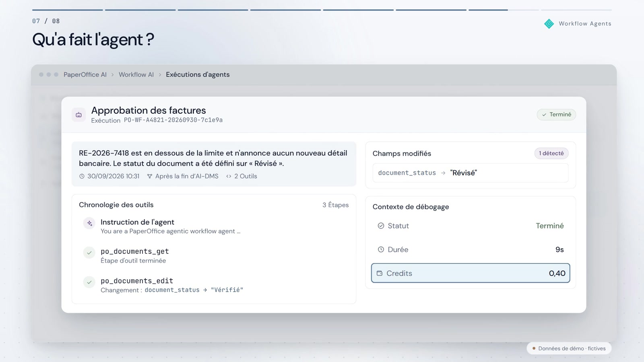644x362 pixels.
Task: Click the Contexte de débogage heading
Action: [411, 207]
